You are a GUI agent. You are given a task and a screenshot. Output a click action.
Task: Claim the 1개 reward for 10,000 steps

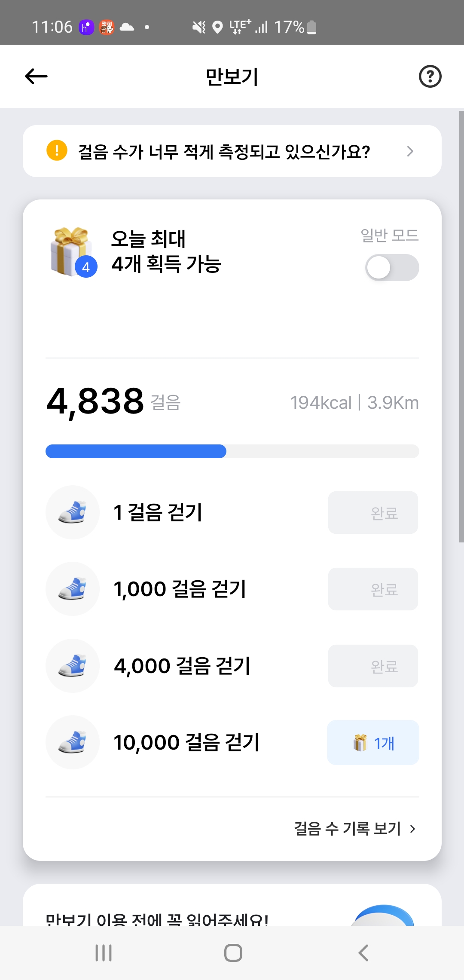pos(373,743)
